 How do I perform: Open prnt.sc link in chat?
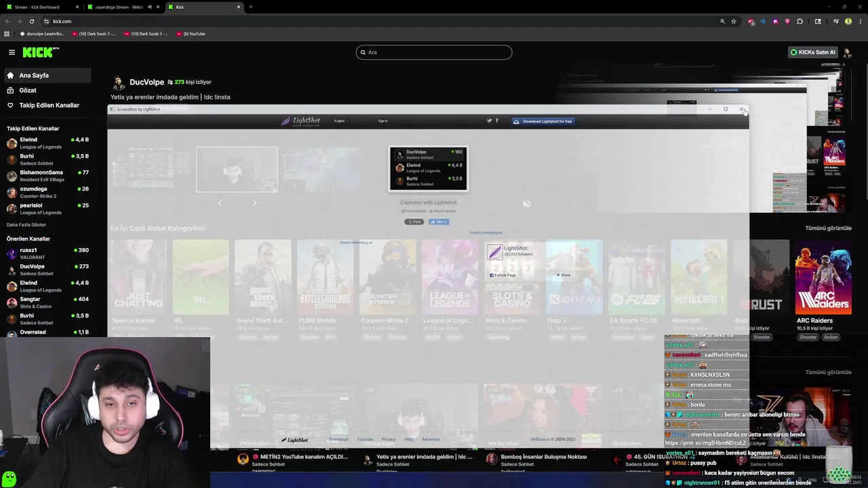point(705,443)
